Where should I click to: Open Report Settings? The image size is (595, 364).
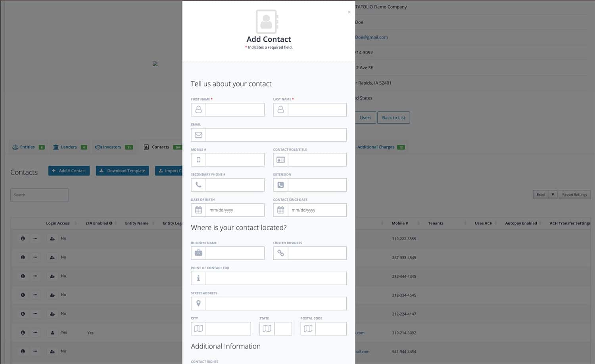click(x=574, y=195)
